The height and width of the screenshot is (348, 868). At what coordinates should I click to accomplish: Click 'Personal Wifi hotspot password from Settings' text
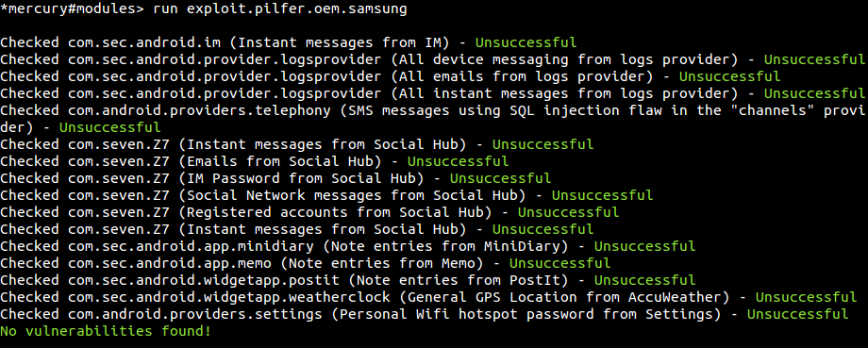pyautogui.click(x=526, y=314)
